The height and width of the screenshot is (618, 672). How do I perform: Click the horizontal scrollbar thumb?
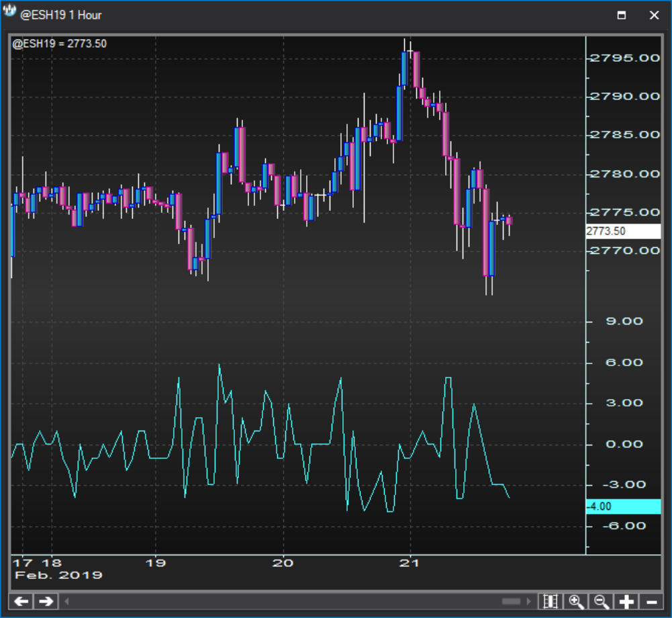click(511, 601)
